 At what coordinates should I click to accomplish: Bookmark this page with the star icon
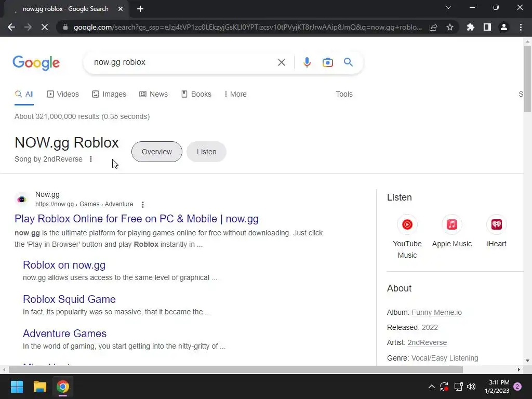(x=450, y=27)
